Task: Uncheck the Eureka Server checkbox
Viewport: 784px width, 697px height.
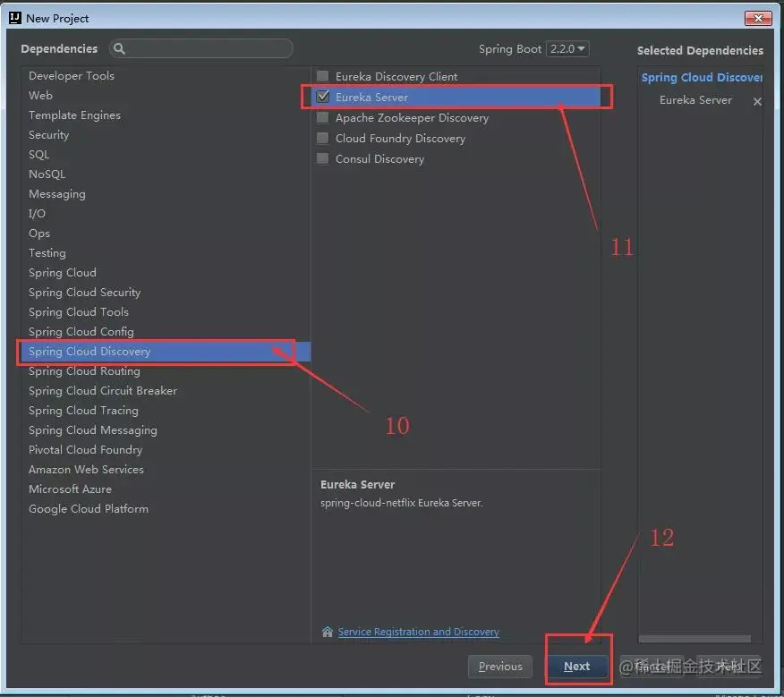Action: [323, 97]
